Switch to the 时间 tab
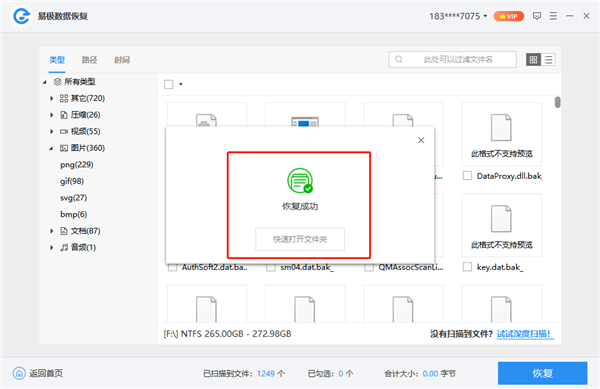600x389 pixels. pyautogui.click(x=122, y=60)
